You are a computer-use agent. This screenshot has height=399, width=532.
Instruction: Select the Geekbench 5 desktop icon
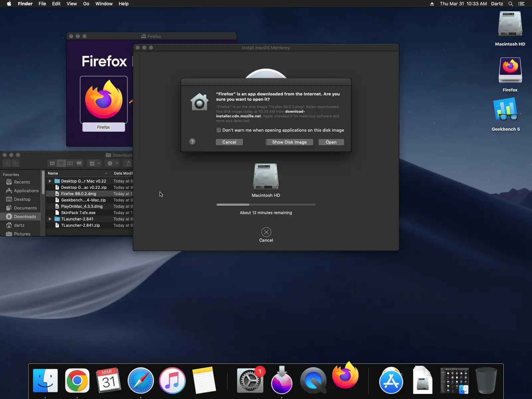click(x=506, y=109)
